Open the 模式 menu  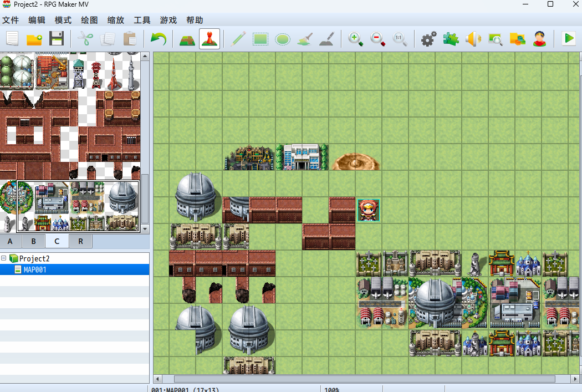[x=63, y=20]
